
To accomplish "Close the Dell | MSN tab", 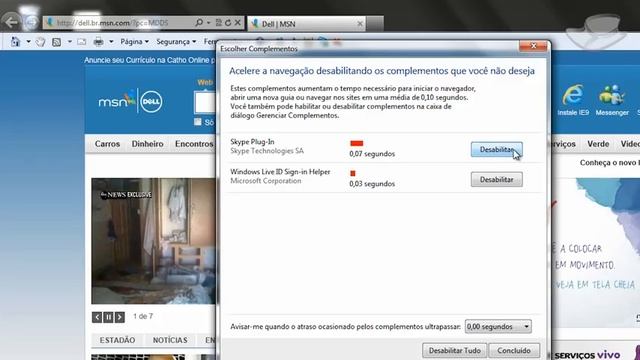I will tap(360, 24).
